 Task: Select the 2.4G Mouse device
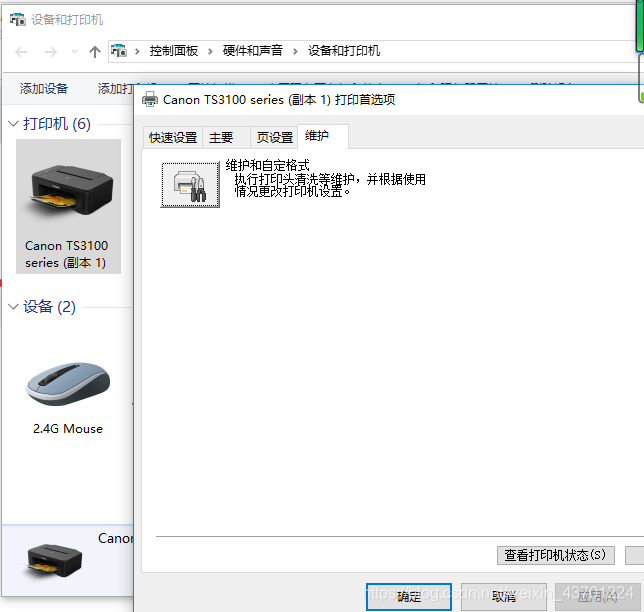[68, 396]
